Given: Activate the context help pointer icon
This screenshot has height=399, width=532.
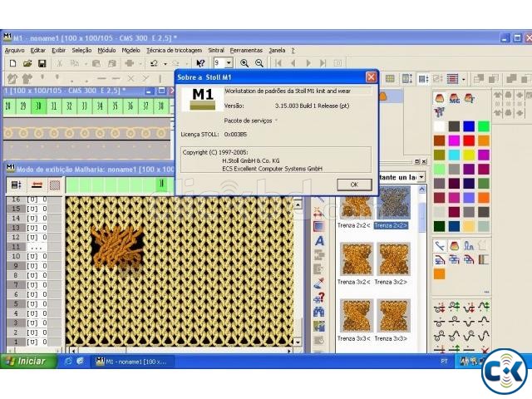Looking at the screenshot, I should pos(200,63).
